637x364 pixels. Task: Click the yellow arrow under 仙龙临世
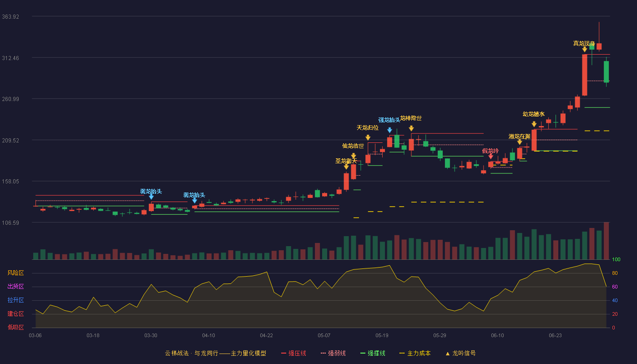354,156
